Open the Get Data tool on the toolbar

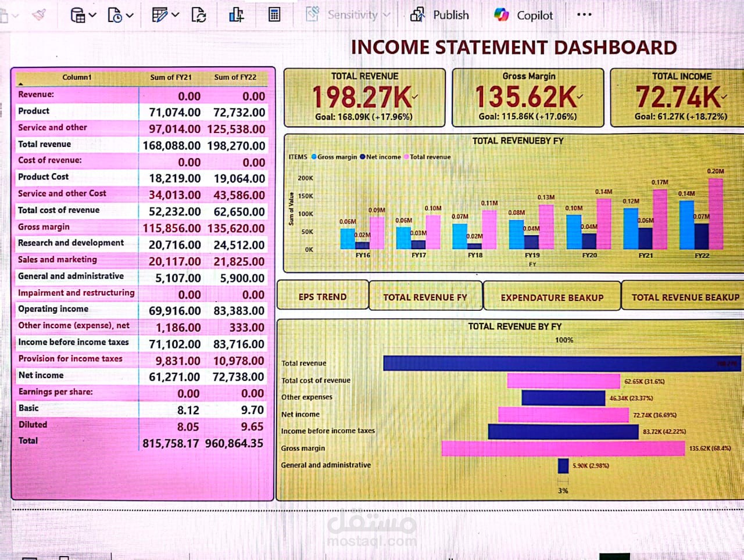click(x=79, y=16)
